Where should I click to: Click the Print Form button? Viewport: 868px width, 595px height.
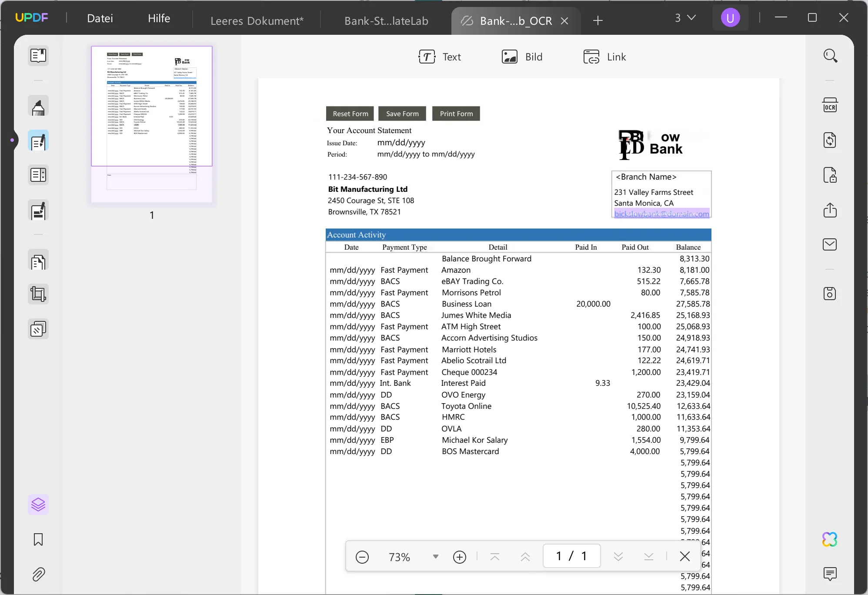457,113
